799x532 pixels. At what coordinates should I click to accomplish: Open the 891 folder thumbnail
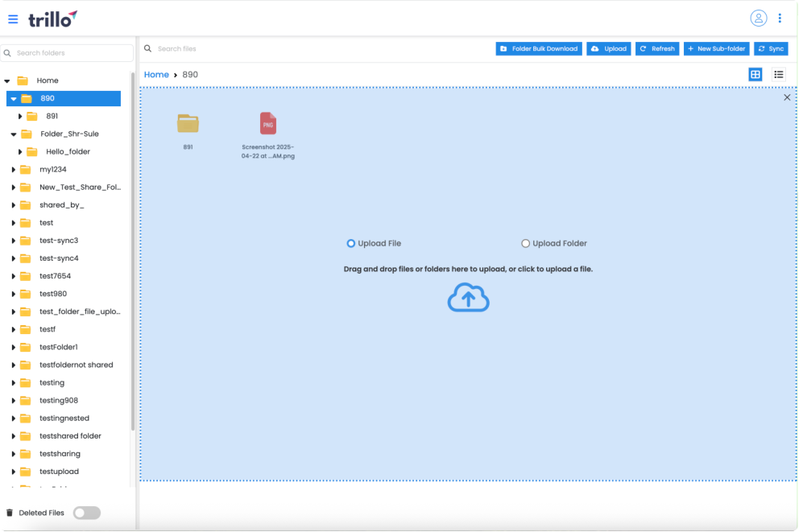point(188,123)
